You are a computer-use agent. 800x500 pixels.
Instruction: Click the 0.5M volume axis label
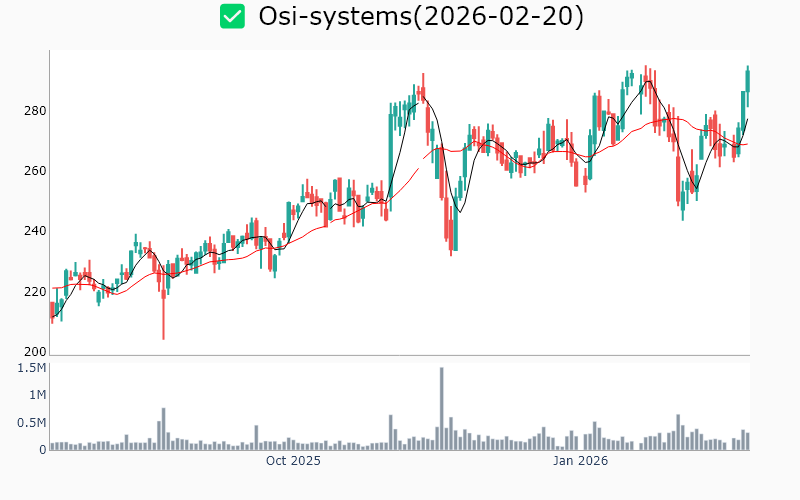click(30, 423)
